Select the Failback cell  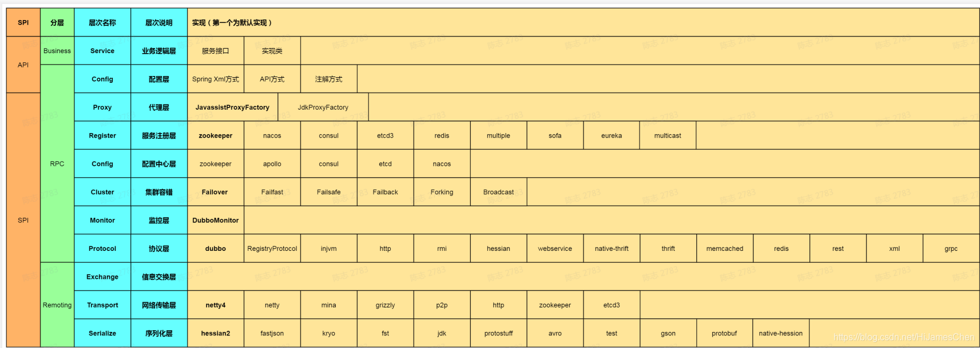click(386, 193)
